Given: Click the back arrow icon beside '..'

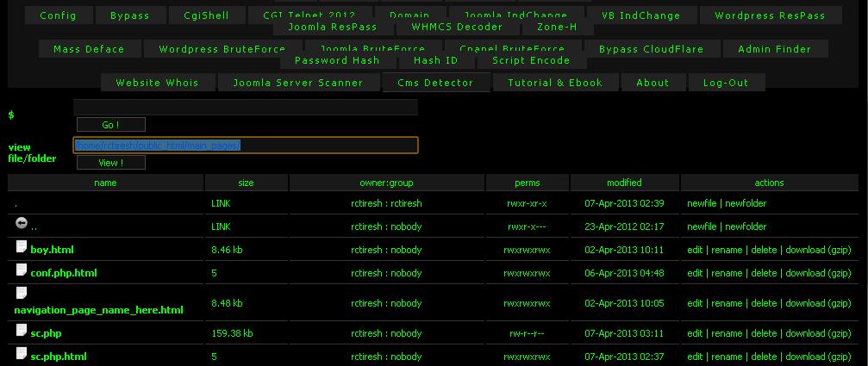Looking at the screenshot, I should [x=21, y=223].
